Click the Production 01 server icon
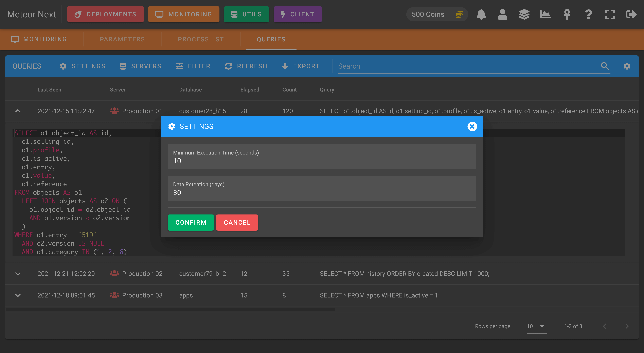The image size is (644, 353). pyautogui.click(x=114, y=111)
